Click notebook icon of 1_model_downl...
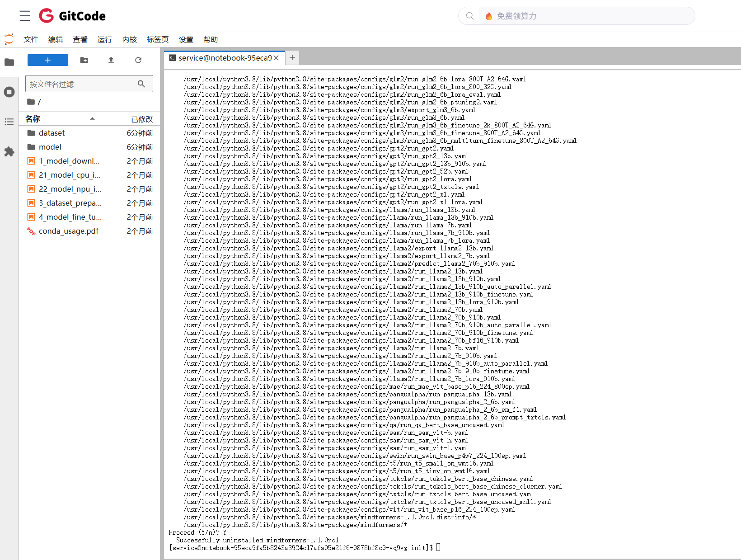Screen dimensions: 741x560 click(x=31, y=161)
